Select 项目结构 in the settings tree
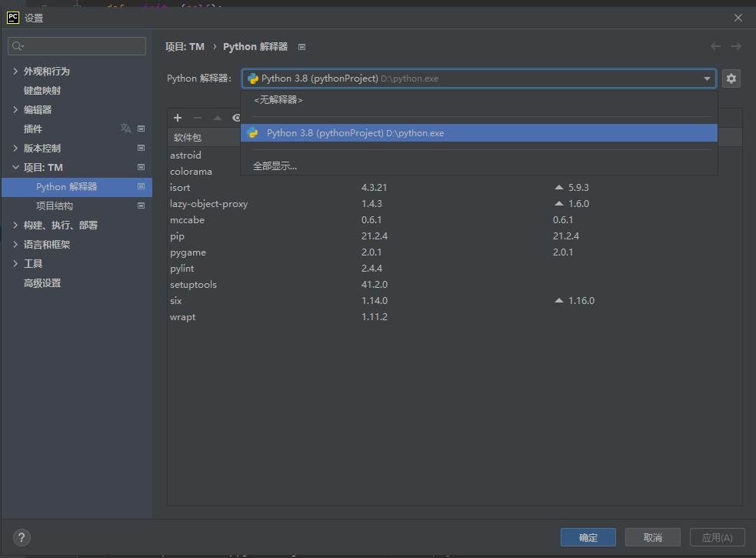This screenshot has width=756, height=558. [55, 206]
